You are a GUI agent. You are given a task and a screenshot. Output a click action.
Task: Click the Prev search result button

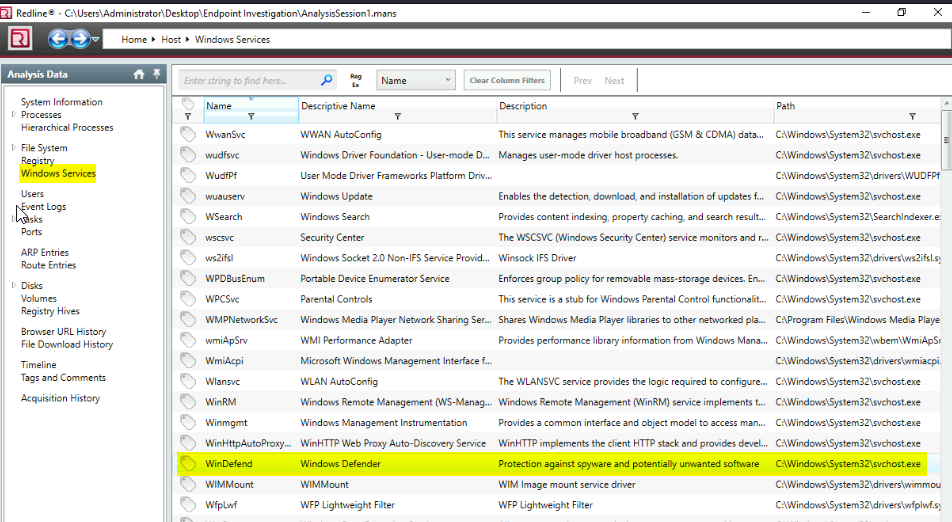coord(582,81)
